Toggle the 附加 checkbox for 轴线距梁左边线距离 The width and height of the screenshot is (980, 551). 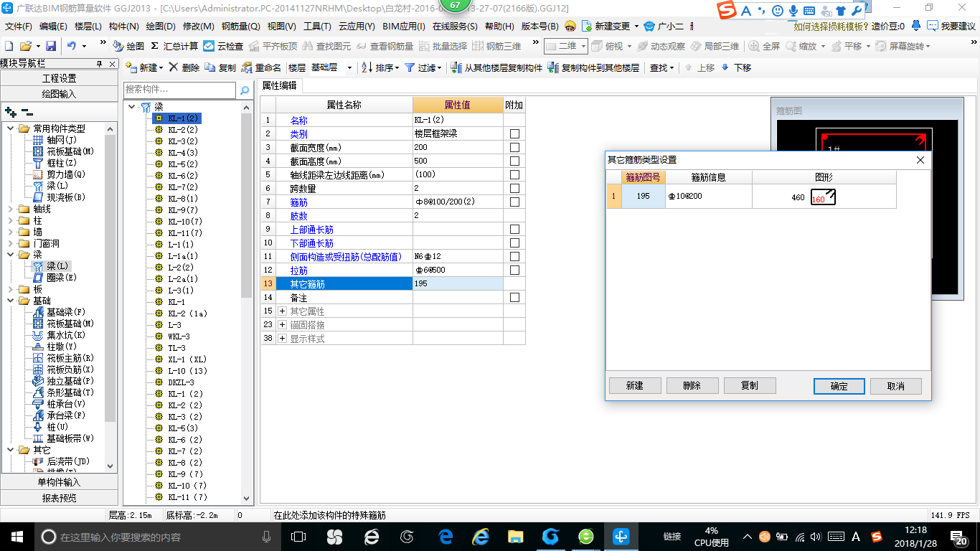(x=514, y=175)
